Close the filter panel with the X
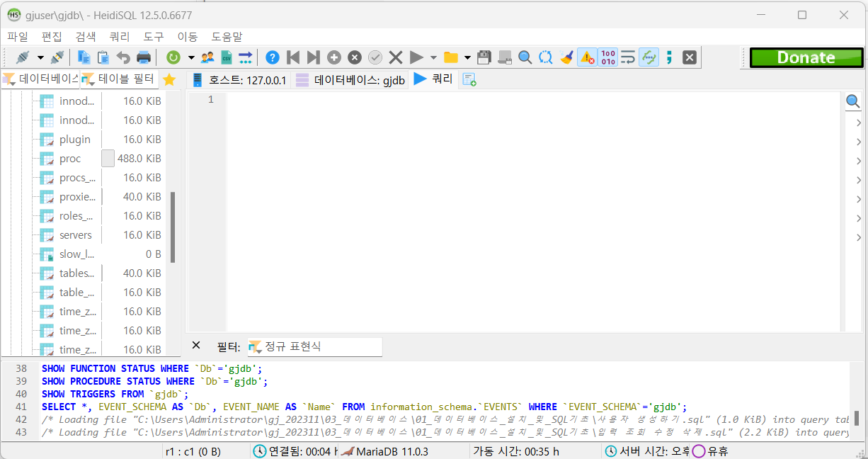Image resolution: width=868 pixels, height=459 pixels. pyautogui.click(x=196, y=346)
